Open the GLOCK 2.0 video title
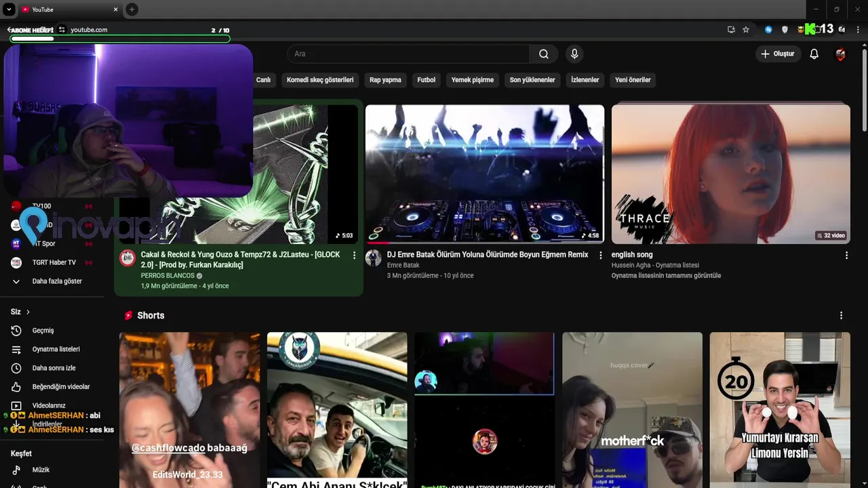868x488 pixels. pos(241,260)
